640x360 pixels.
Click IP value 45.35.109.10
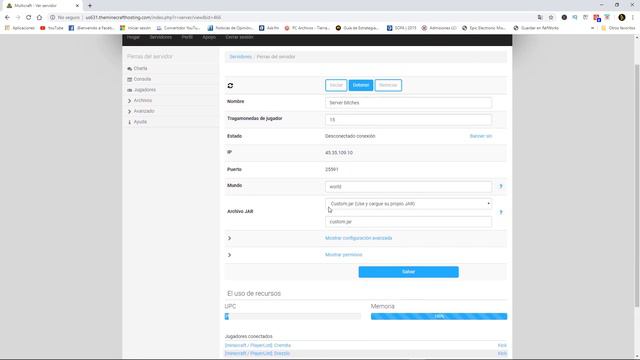click(339, 153)
